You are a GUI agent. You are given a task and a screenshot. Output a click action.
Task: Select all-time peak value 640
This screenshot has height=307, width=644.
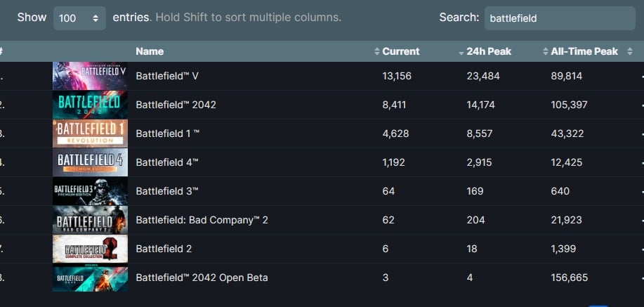(x=560, y=191)
